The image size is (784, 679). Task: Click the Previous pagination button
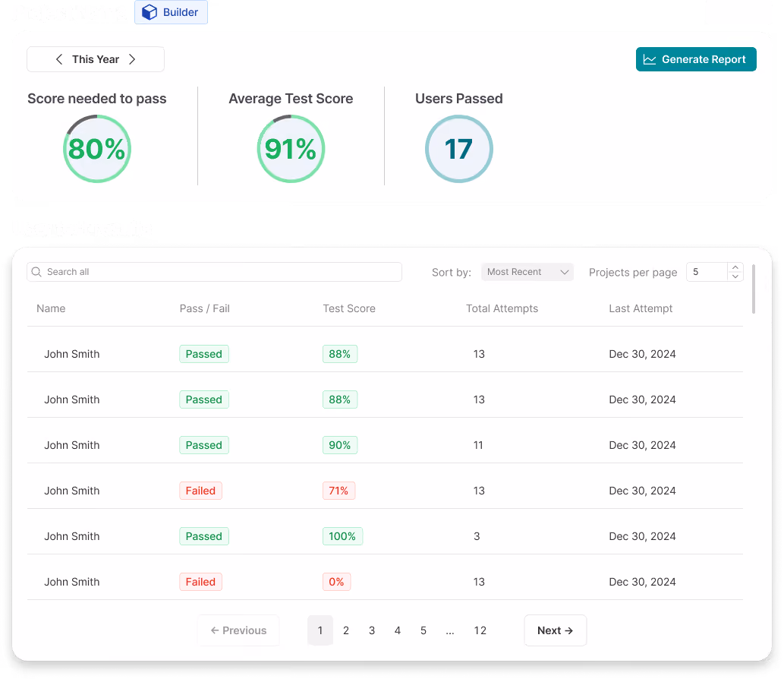pos(238,630)
